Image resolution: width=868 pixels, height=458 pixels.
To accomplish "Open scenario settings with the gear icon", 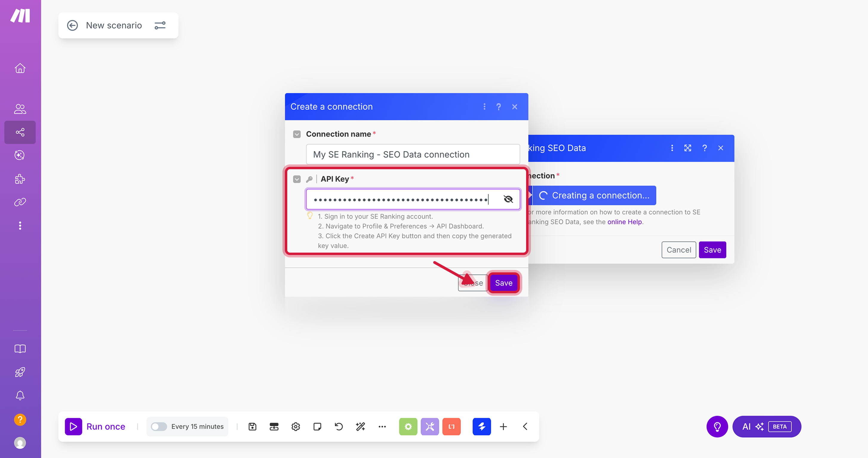I will coord(296,426).
